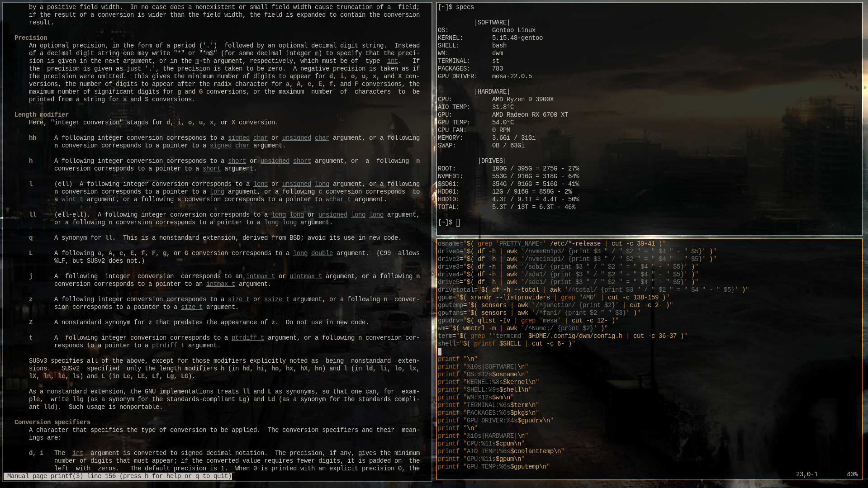Click the 'gpum=' xrandr line in vim
This screenshot has width=868, height=488.
pos(554,298)
